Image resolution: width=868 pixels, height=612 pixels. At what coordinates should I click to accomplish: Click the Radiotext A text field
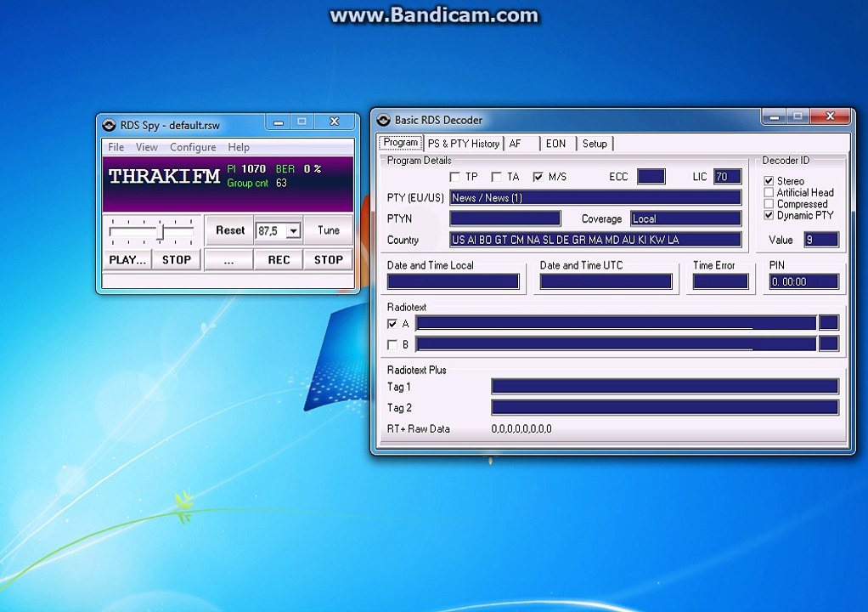click(616, 323)
